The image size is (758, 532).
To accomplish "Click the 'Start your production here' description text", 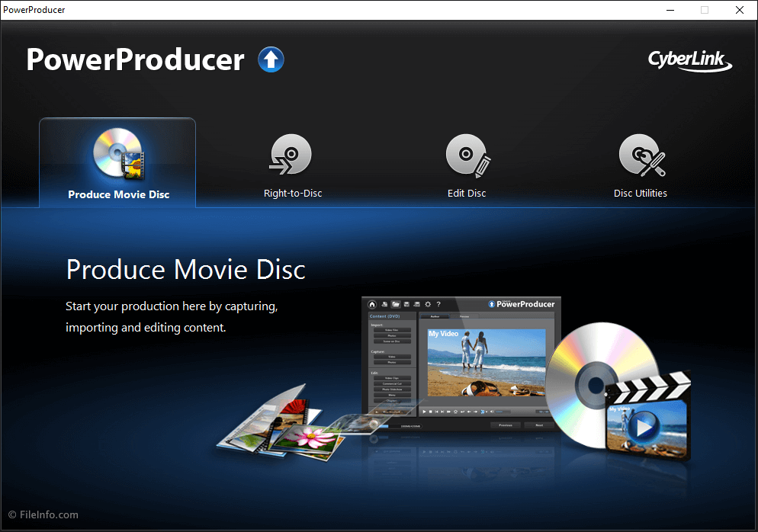I will [172, 317].
